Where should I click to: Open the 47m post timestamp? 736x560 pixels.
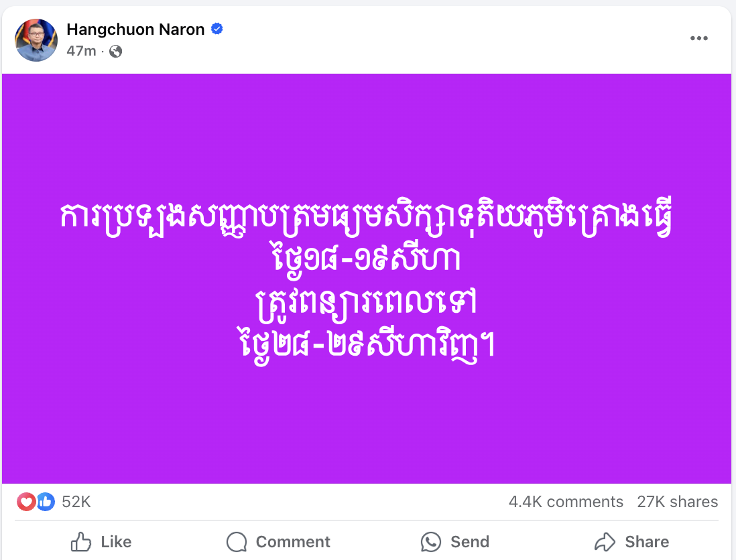pos(81,51)
